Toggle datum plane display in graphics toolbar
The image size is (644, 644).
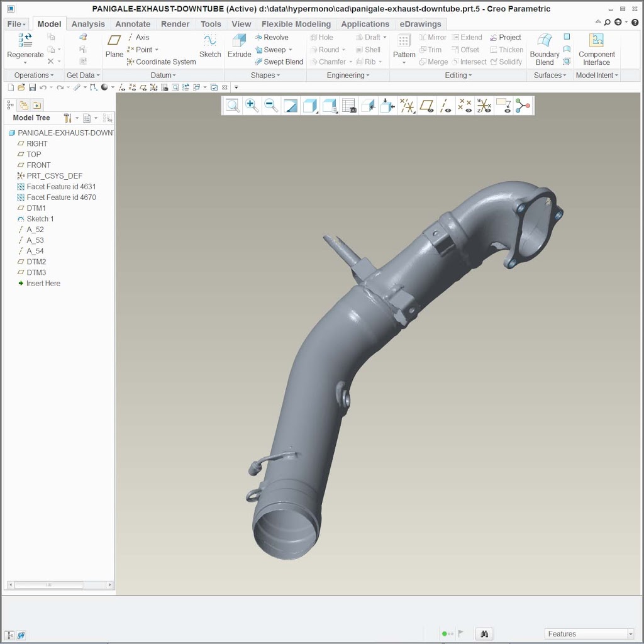click(427, 106)
